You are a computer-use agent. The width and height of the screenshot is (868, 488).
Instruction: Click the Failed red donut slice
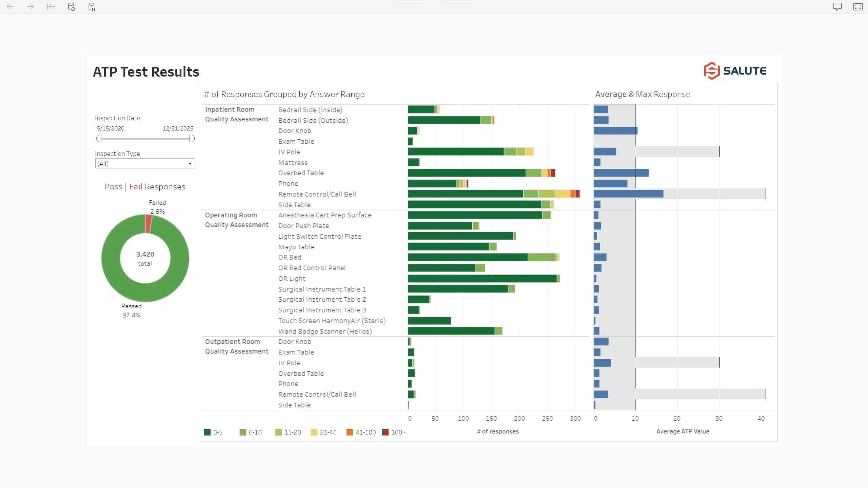coord(149,224)
